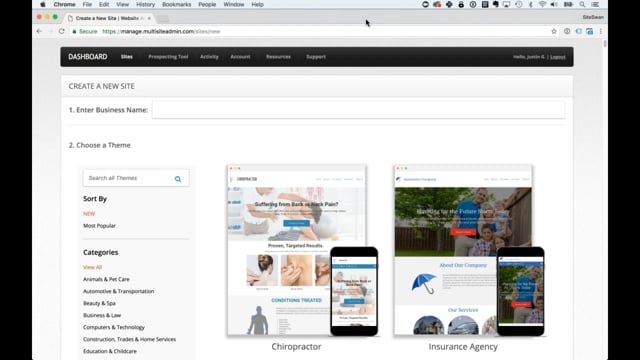This screenshot has height=360, width=640.
Task: Click the DASHBOARD logo link
Action: (x=88, y=57)
